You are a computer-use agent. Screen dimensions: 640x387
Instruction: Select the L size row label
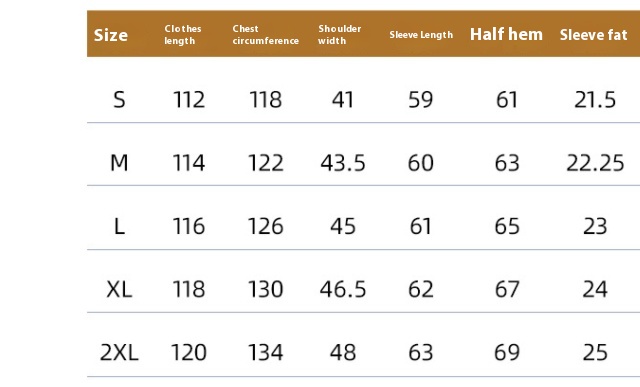[119, 226]
